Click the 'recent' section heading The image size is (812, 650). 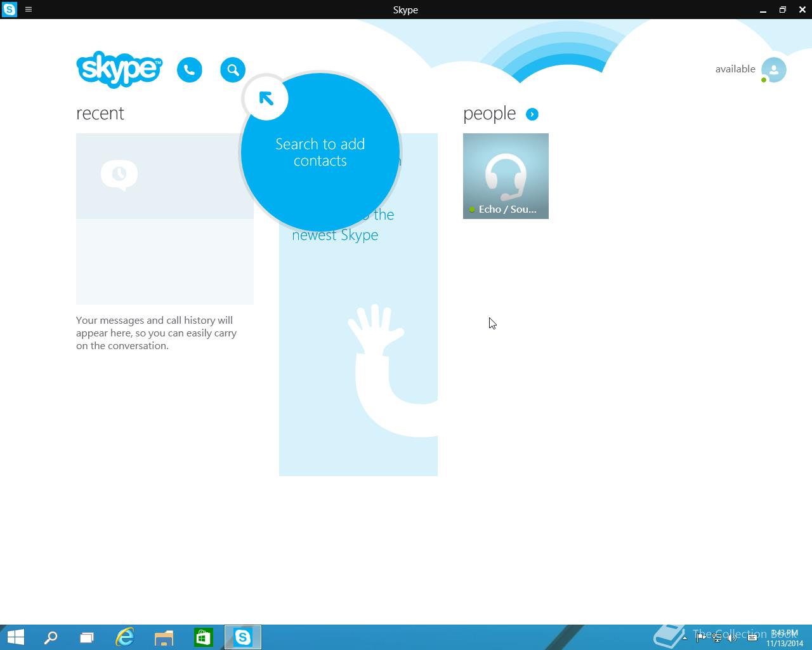pos(100,114)
